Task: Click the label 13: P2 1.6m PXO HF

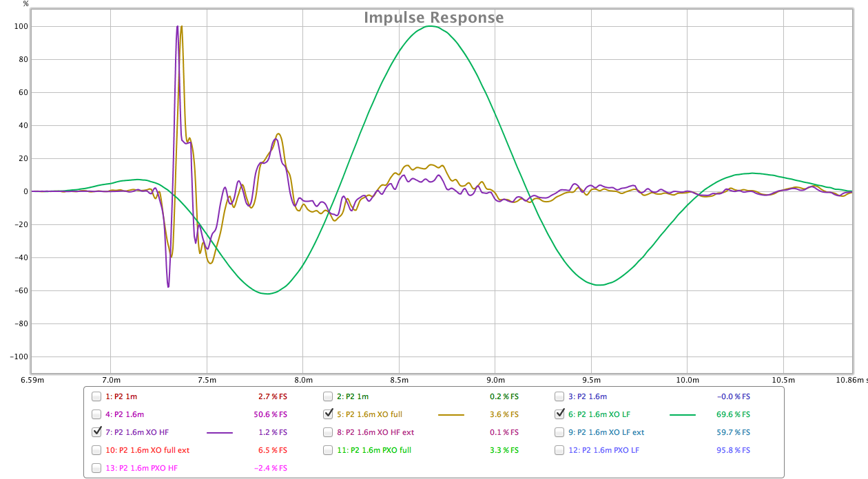Action: coord(141,468)
